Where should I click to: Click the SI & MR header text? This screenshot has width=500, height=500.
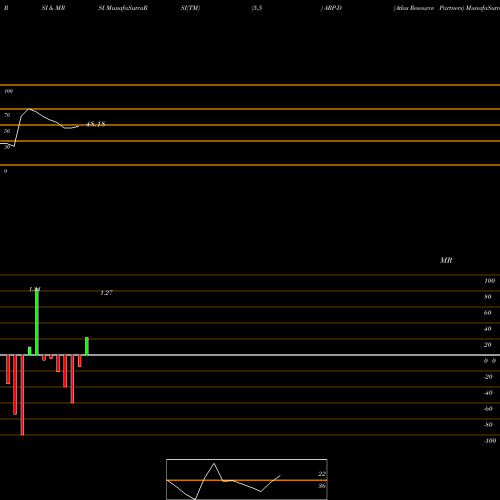point(53,8)
